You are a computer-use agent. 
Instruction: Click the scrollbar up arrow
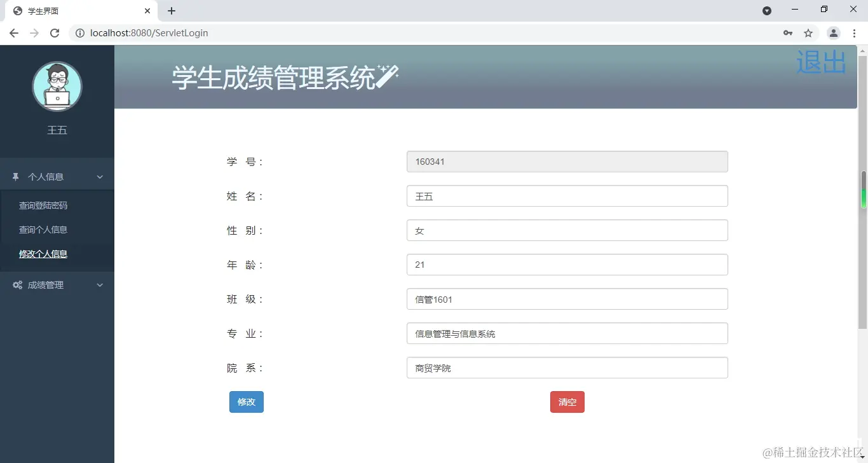863,50
